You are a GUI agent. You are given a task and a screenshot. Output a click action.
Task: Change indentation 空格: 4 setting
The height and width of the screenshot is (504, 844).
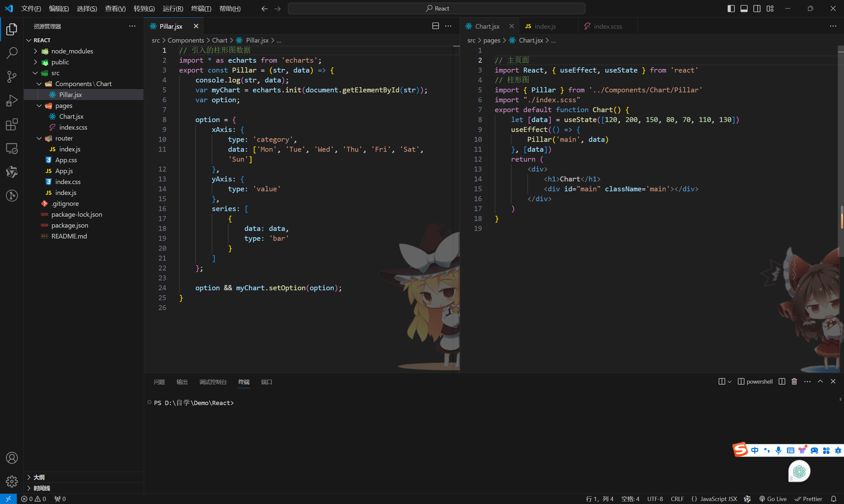[630, 499]
